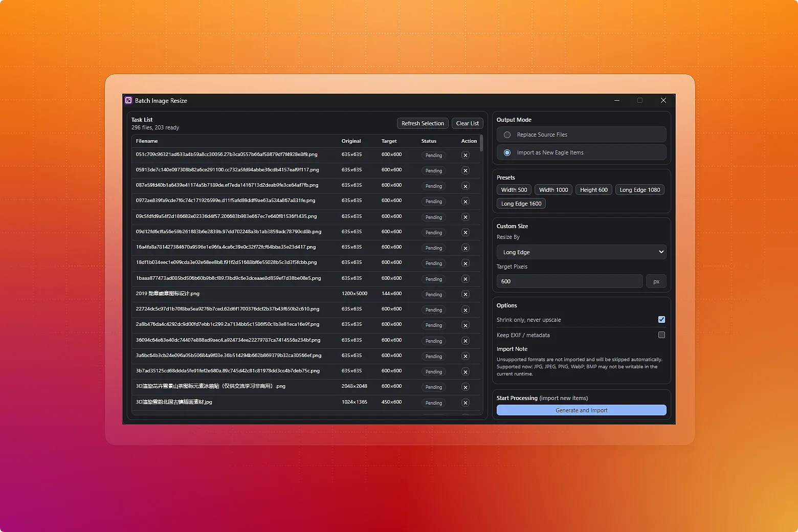
Task: Click Refresh Selection
Action: (x=423, y=123)
